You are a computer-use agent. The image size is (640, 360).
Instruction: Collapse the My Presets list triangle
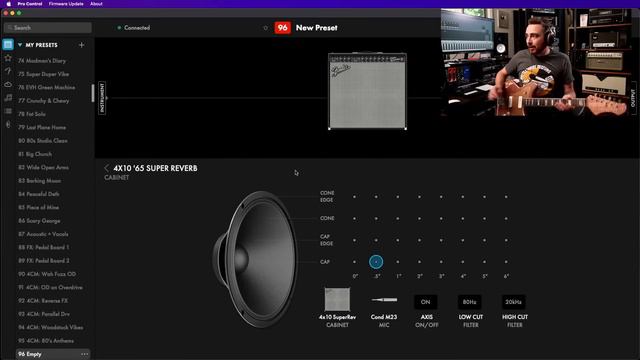[20, 45]
